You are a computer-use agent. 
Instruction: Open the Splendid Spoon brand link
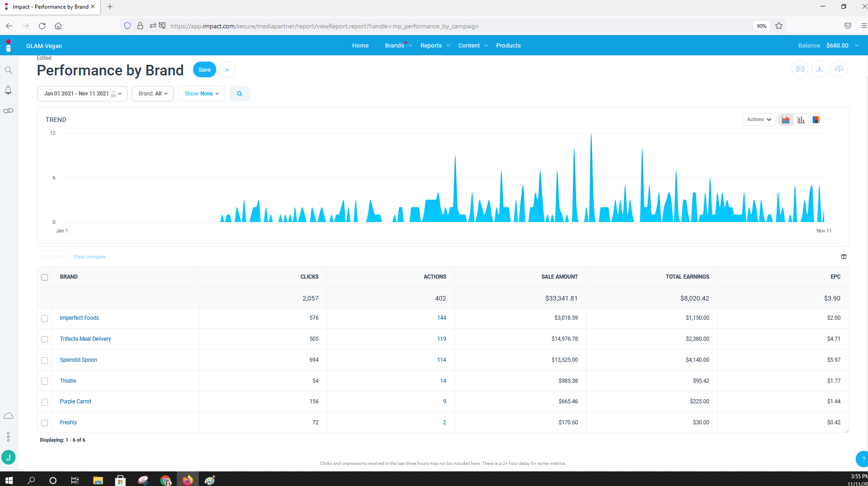(x=78, y=360)
